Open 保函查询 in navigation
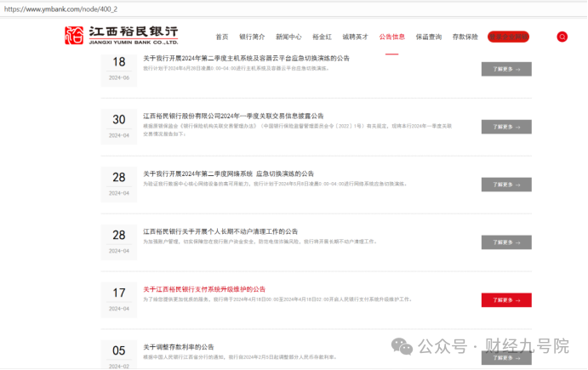This screenshot has height=370, width=588. click(x=429, y=37)
